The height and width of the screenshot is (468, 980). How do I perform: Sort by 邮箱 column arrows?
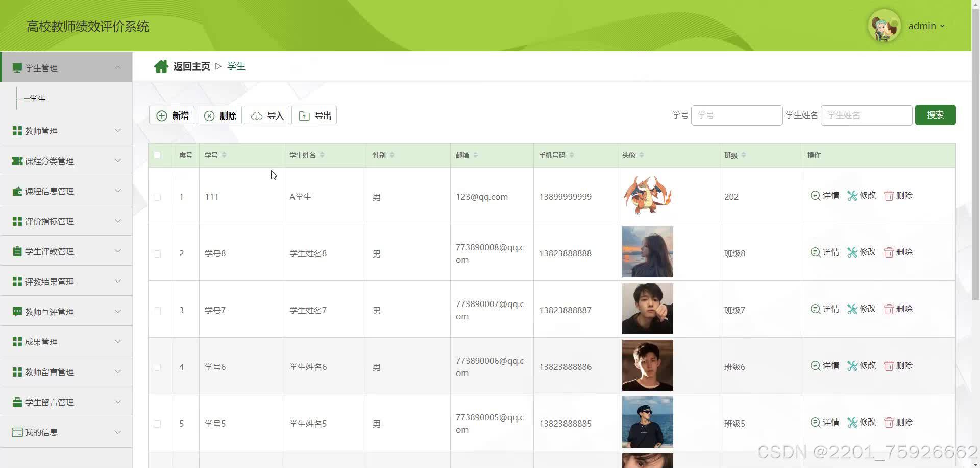(x=475, y=155)
